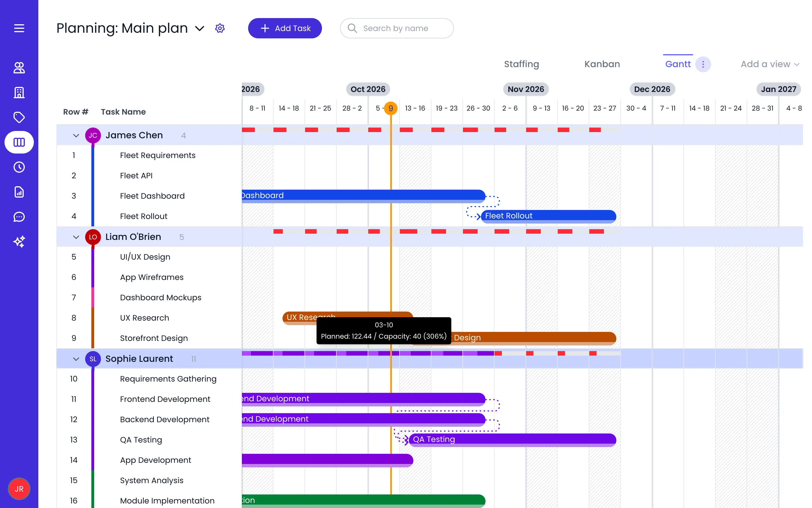This screenshot has width=812, height=508.
Task: Select the Fleet Rollout Gantt bar
Action: pyautogui.click(x=548, y=216)
